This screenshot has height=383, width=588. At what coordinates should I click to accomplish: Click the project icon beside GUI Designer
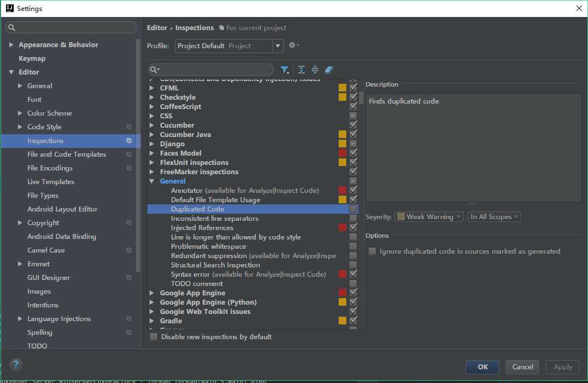click(129, 278)
